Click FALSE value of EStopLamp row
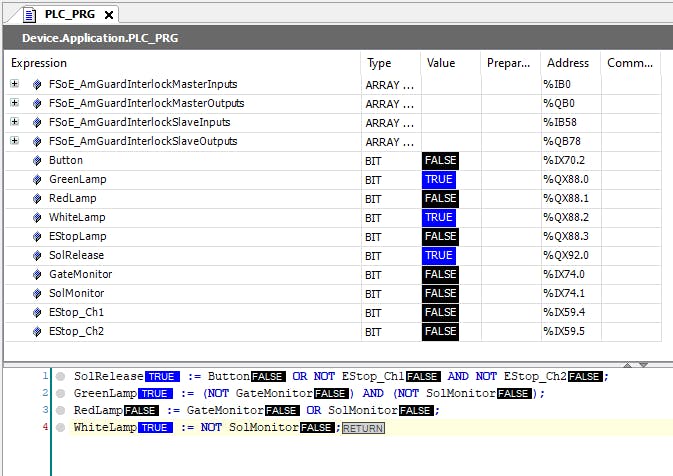The width and height of the screenshot is (673, 476). 440,236
